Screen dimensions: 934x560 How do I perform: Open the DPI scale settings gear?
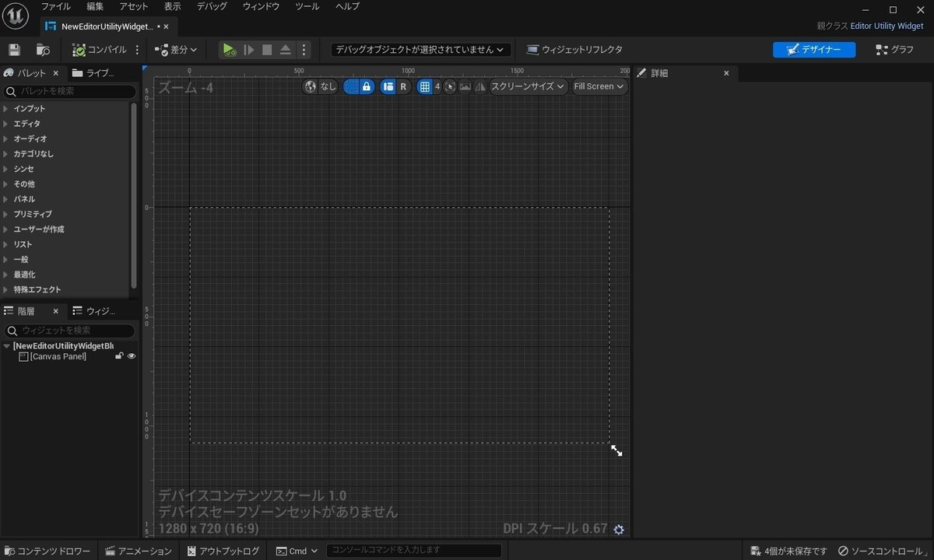[618, 529]
